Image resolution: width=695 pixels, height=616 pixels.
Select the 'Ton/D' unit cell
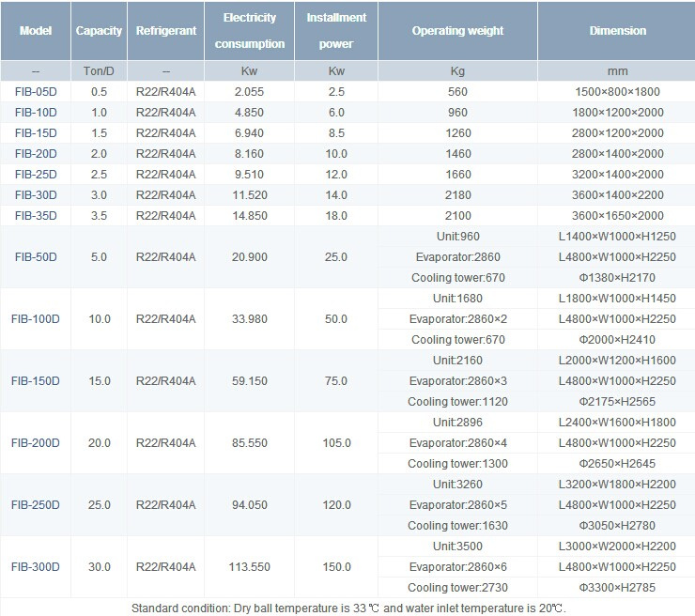(x=99, y=71)
